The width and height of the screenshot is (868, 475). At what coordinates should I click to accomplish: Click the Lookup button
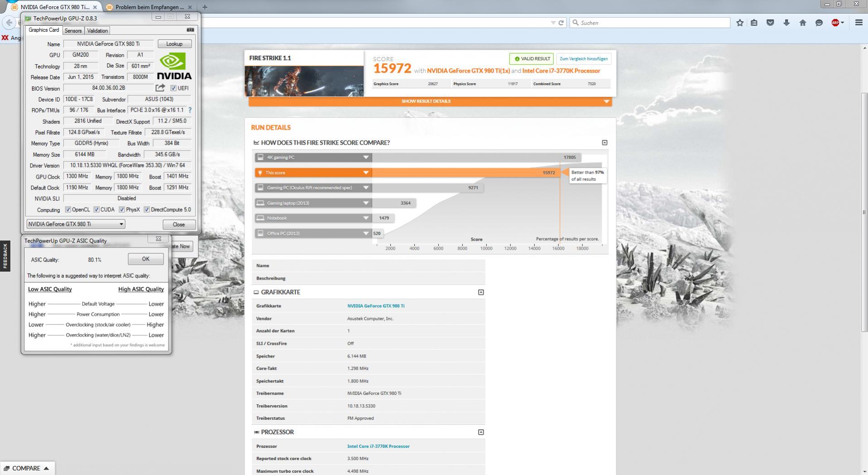(174, 44)
